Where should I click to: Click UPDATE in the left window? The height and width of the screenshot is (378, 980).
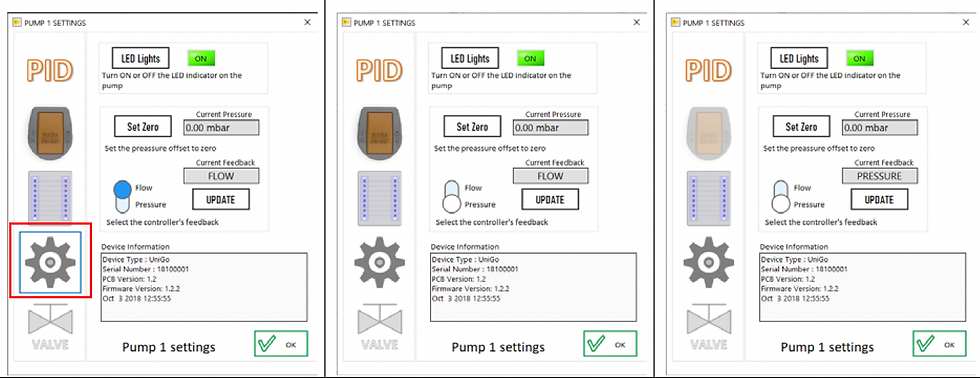[x=221, y=200]
